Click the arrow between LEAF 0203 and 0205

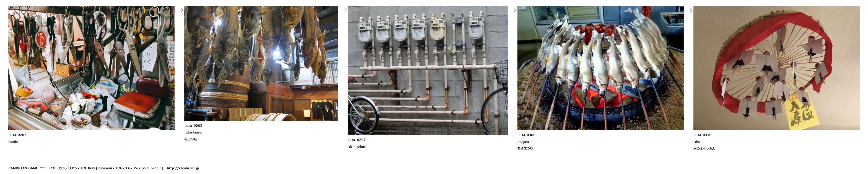point(180,10)
